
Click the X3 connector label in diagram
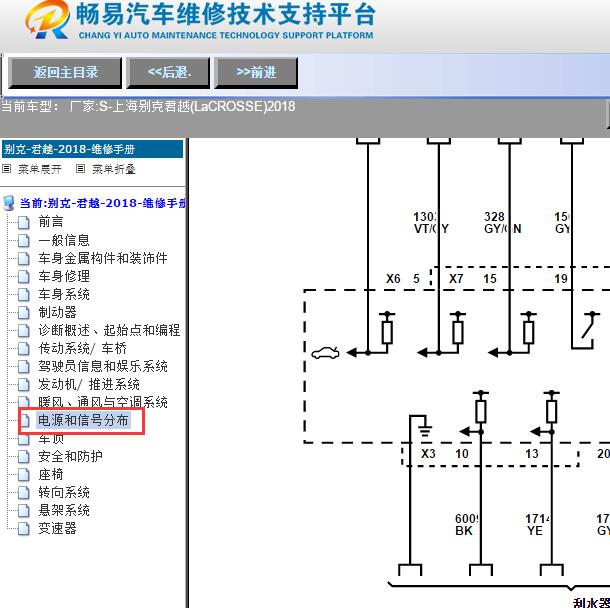[428, 454]
